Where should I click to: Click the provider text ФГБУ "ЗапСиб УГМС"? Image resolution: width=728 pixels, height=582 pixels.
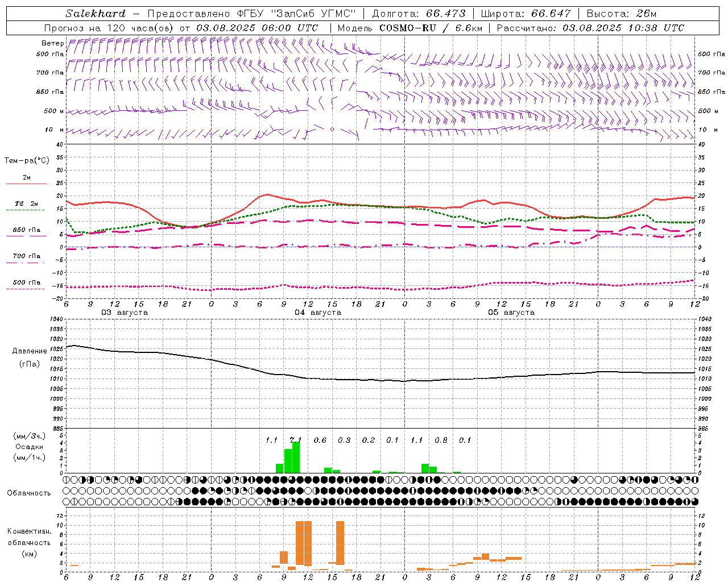(x=296, y=14)
